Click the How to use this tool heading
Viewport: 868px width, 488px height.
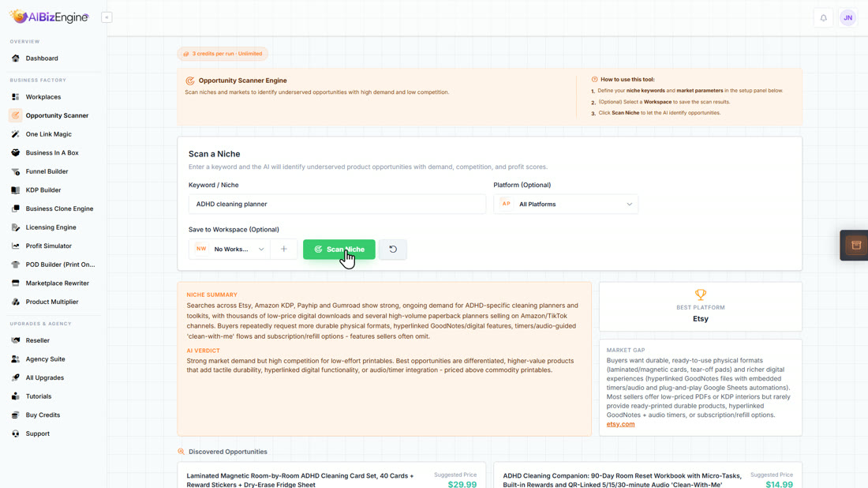click(x=627, y=79)
